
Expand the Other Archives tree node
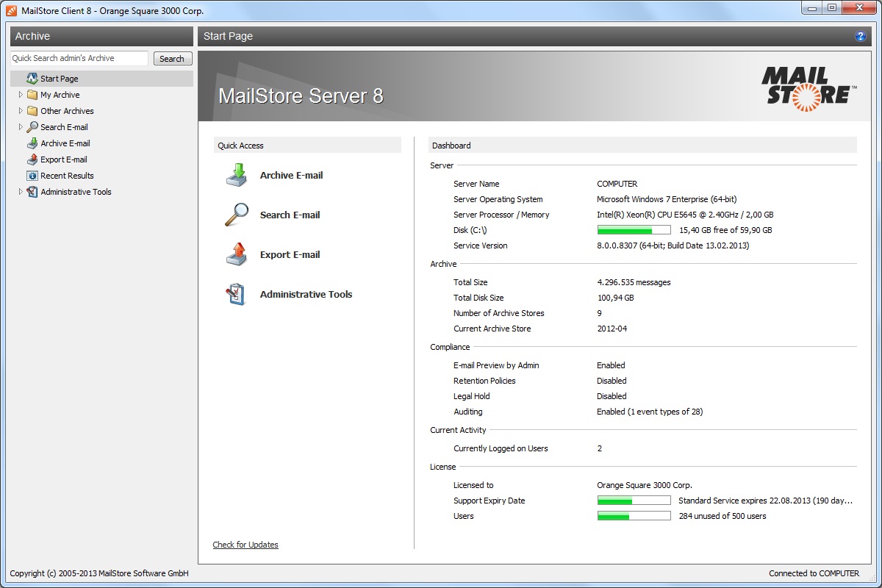click(x=21, y=111)
